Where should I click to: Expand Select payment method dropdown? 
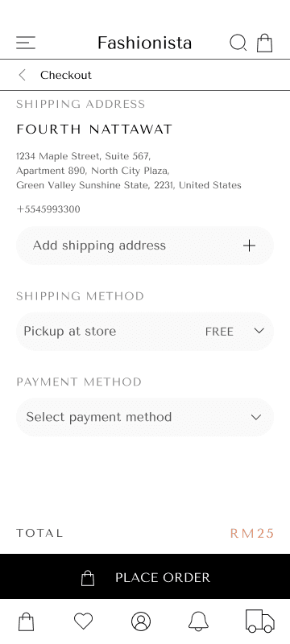pyautogui.click(x=145, y=417)
